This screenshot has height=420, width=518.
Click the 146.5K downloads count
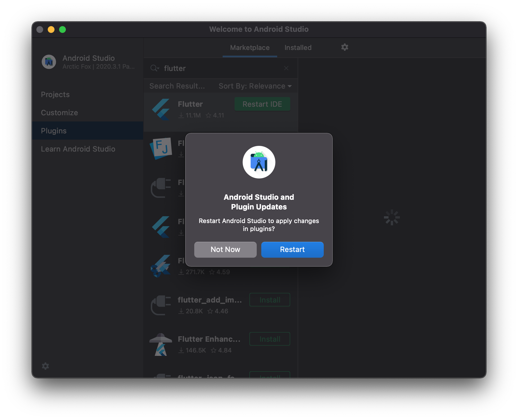click(192, 350)
